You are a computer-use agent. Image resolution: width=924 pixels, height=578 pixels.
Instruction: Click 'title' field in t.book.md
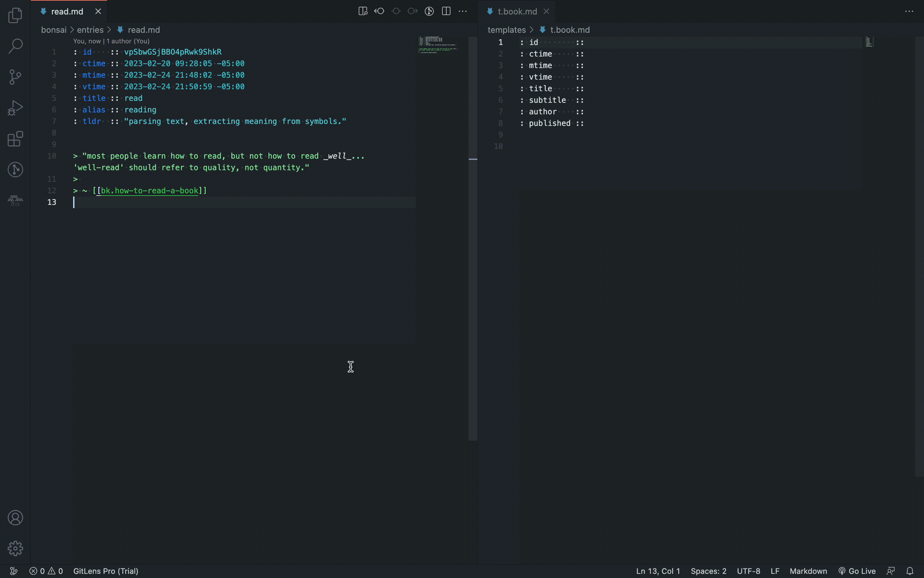point(540,89)
